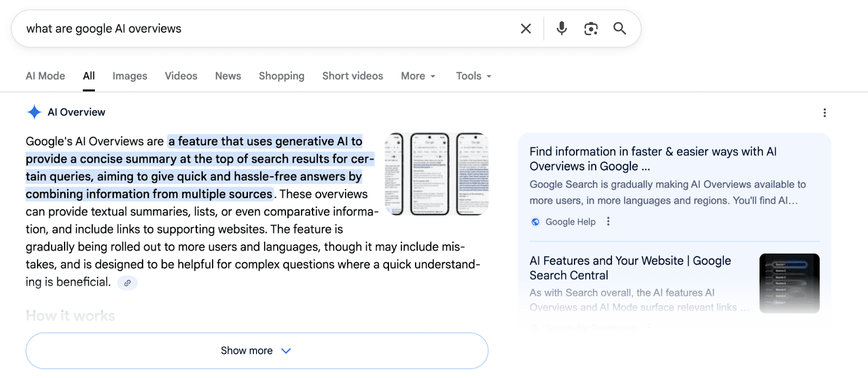Click the microphone icon for voice search
868x378 pixels.
pyautogui.click(x=561, y=28)
